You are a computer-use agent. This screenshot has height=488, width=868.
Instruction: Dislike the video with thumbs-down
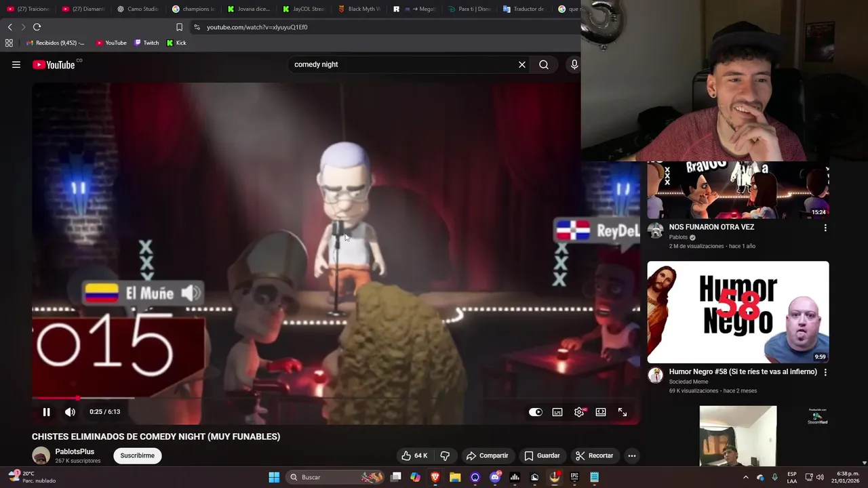coord(446,455)
